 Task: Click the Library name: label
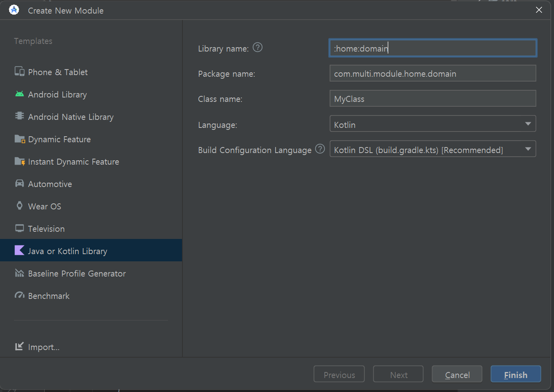[x=223, y=49]
